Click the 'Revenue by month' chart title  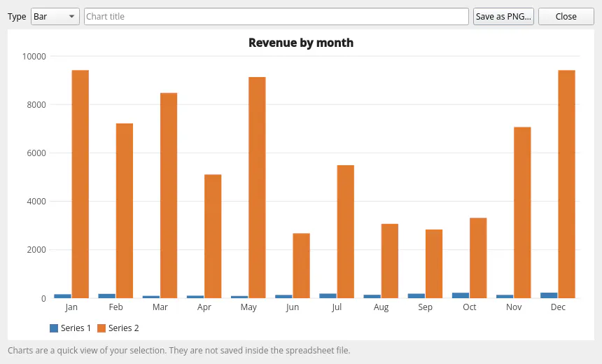[x=301, y=43]
